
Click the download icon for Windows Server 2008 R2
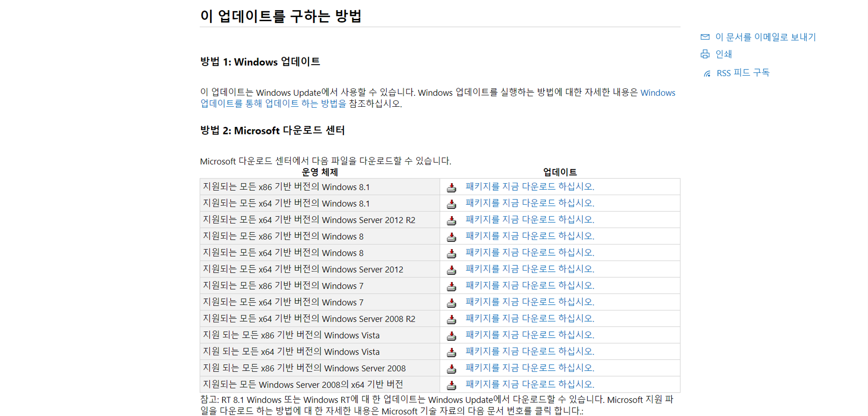coord(451,319)
